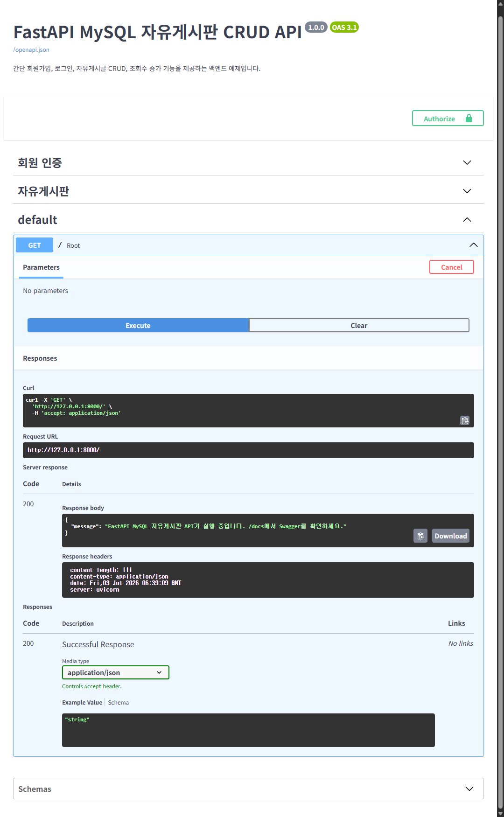Expand the 자유게시판 section chevron
This screenshot has height=817, width=504.
coord(467,191)
